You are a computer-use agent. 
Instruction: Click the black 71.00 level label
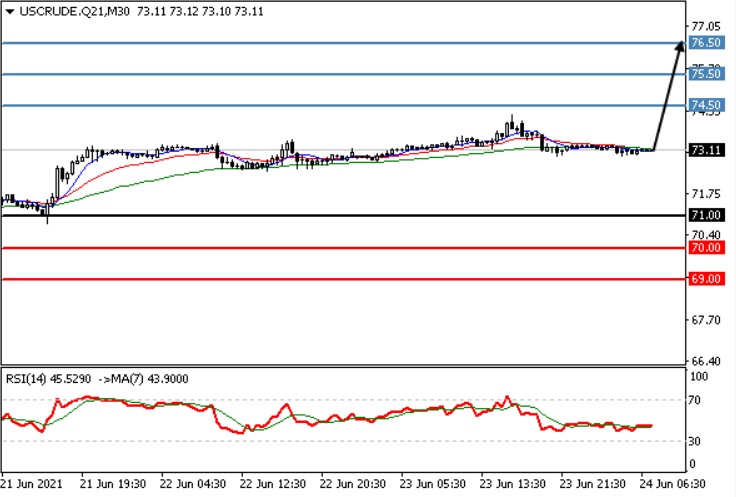(706, 215)
